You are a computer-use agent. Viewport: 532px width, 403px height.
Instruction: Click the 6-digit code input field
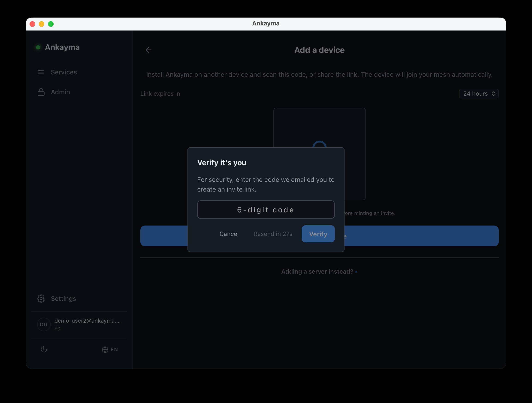coord(266,210)
